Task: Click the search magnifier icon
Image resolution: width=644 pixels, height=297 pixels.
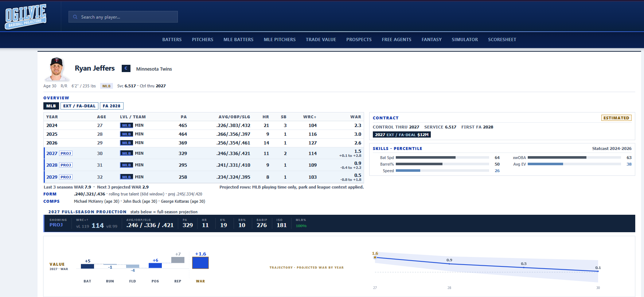Action: 75,17
